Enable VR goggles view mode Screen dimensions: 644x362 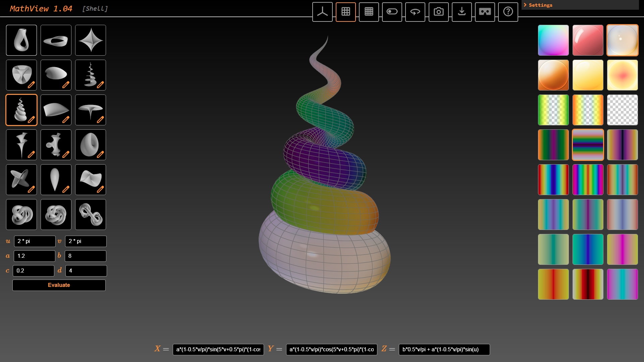pos(485,12)
